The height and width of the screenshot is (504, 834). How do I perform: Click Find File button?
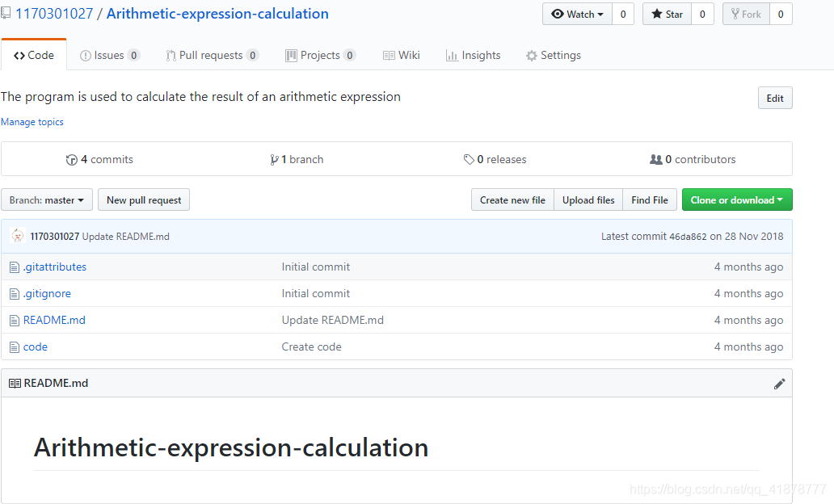coord(650,199)
